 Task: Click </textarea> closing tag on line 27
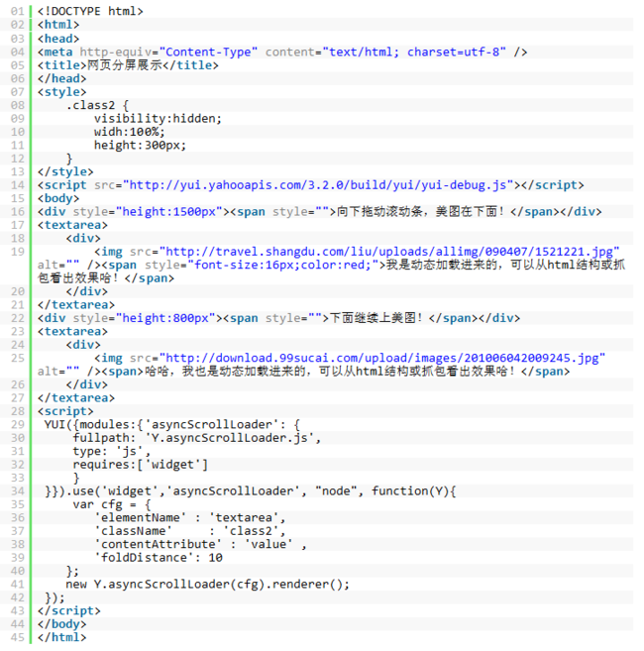pyautogui.click(x=76, y=397)
